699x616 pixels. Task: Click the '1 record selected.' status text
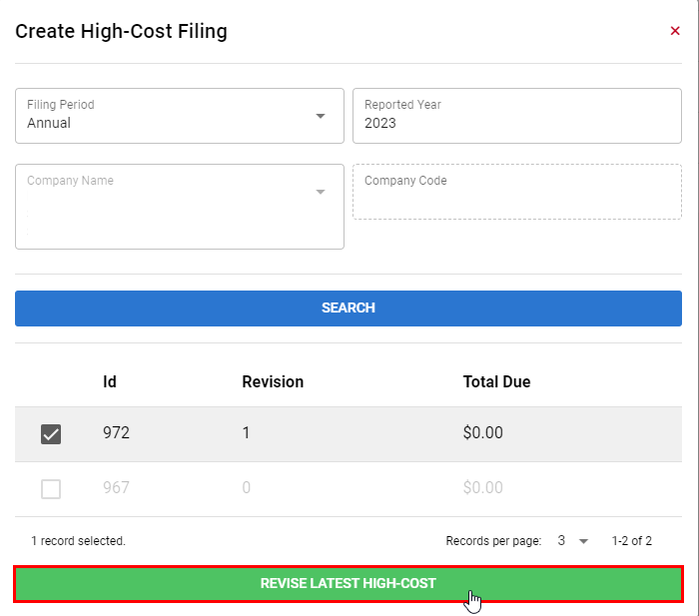pyautogui.click(x=79, y=541)
